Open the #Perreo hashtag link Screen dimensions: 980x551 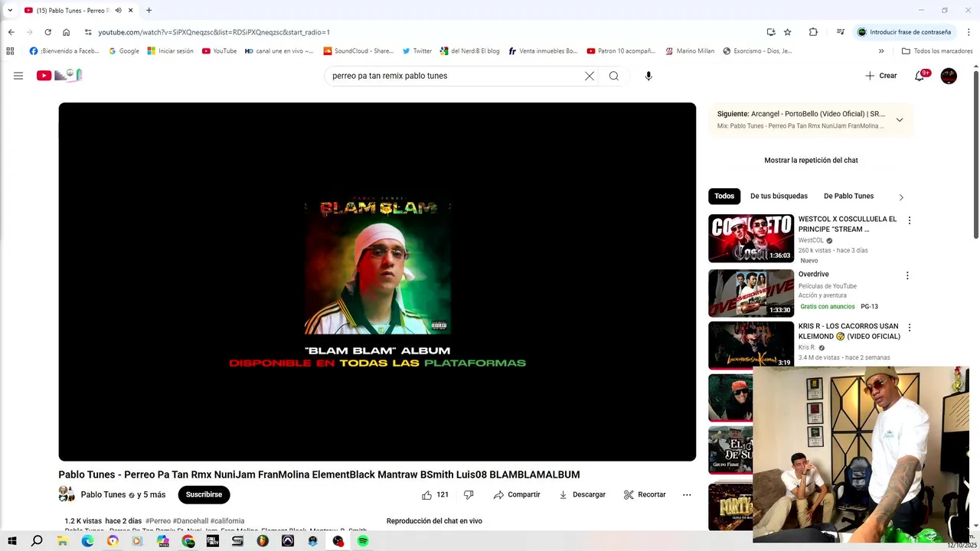click(158, 521)
